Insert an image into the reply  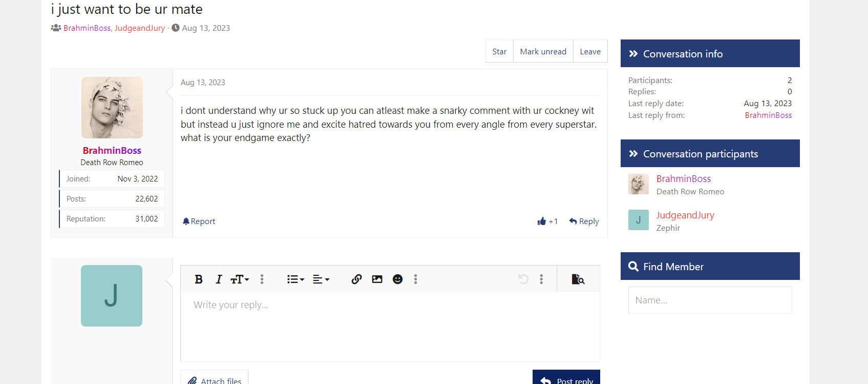pyautogui.click(x=377, y=279)
